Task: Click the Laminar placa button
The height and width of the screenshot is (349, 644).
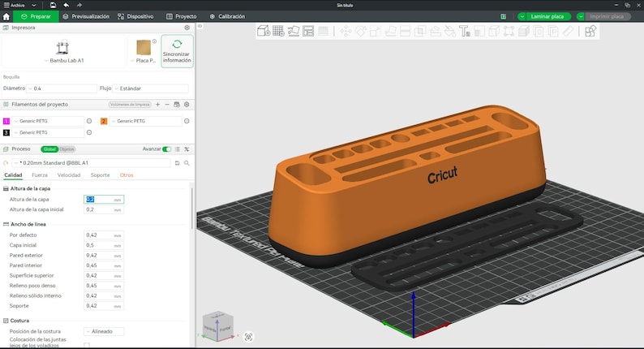Action: [x=547, y=16]
